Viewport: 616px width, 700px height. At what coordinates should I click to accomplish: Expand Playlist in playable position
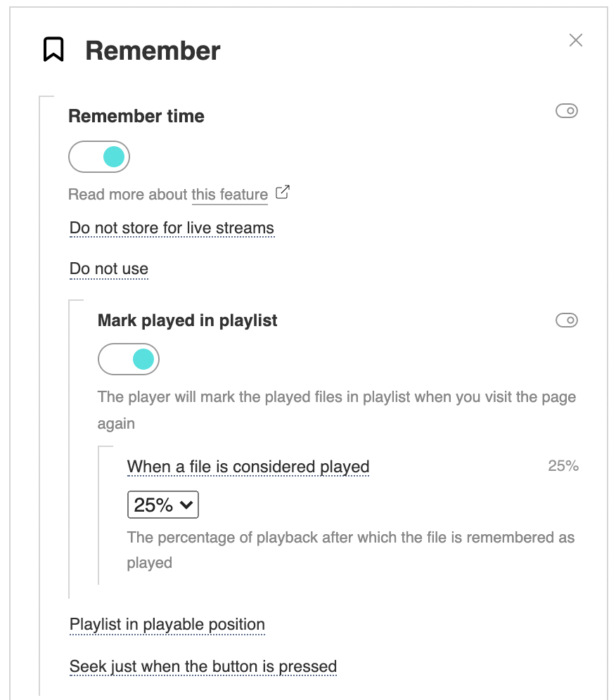click(x=167, y=625)
